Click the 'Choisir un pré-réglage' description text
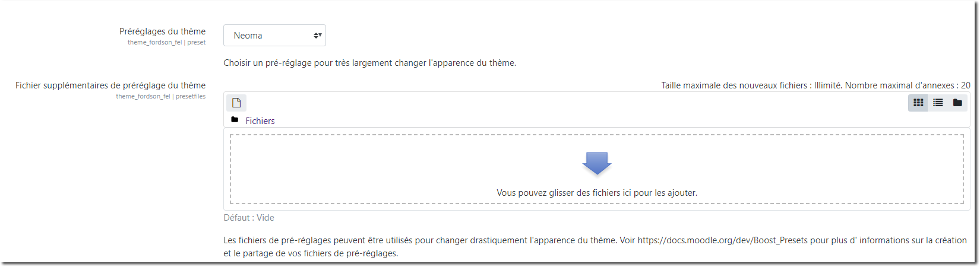 (369, 63)
